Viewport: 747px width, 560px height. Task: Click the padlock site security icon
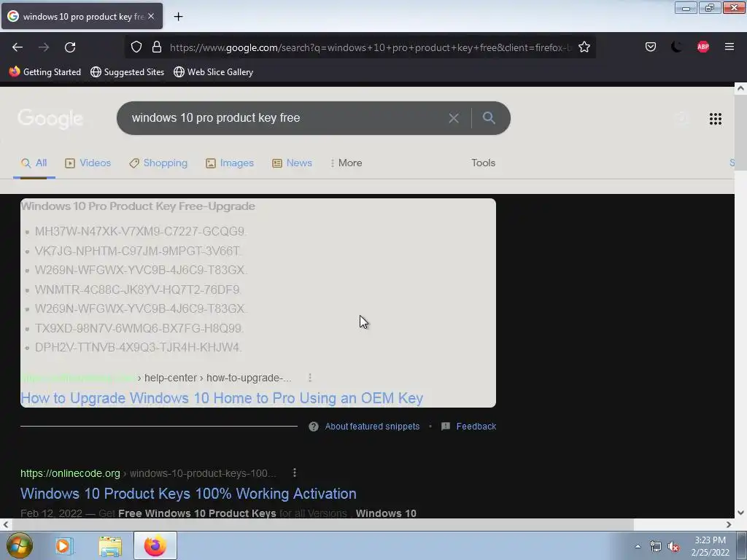[157, 47]
